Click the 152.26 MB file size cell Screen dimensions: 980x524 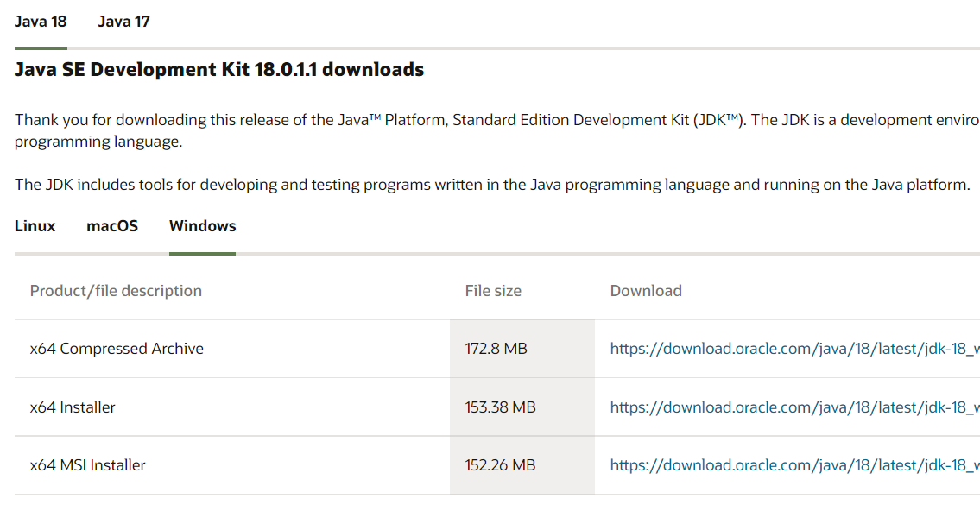(x=500, y=464)
